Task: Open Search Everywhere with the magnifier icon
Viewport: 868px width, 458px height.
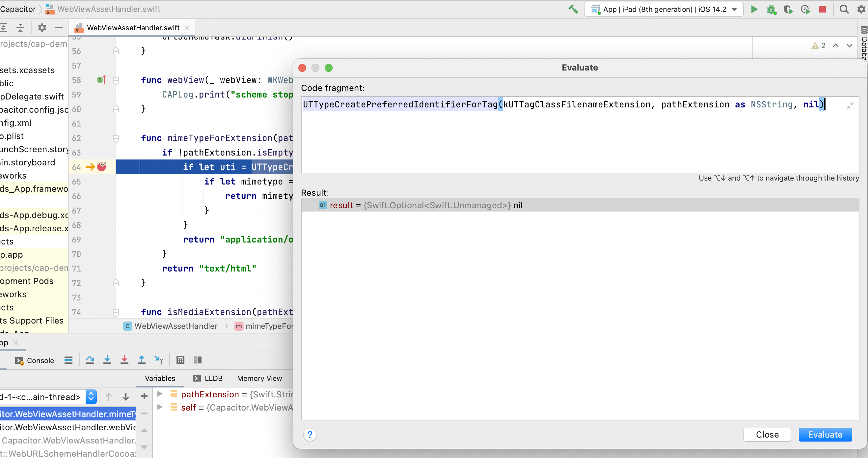Action: point(844,9)
